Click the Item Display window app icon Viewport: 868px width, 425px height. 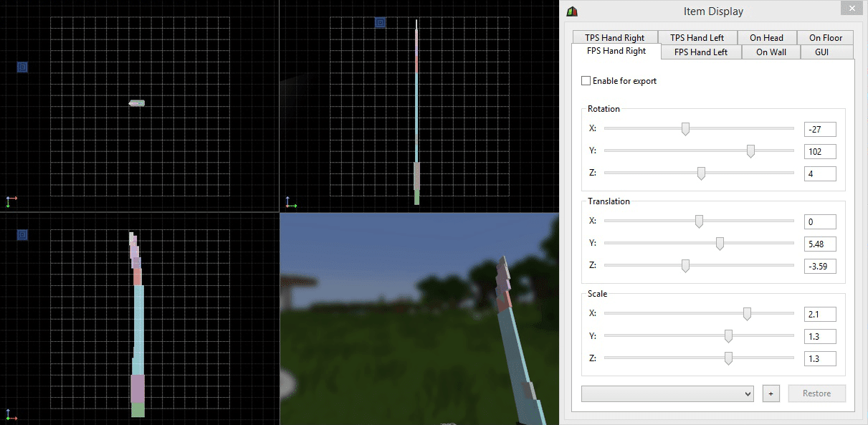[571, 11]
